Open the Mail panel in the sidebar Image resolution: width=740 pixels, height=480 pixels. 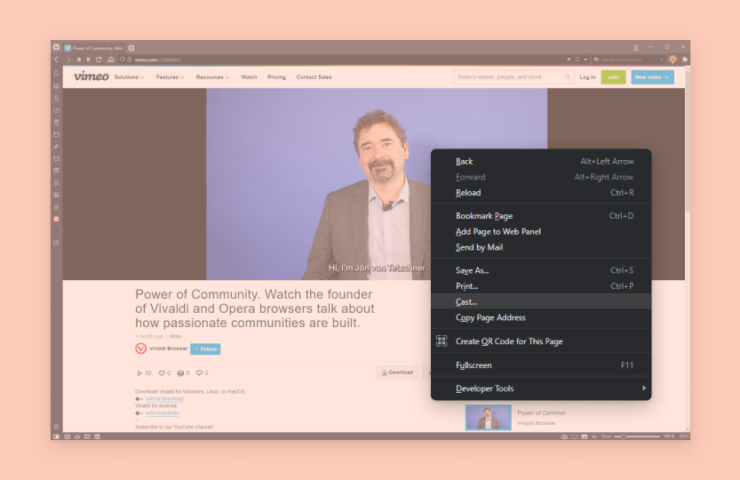[x=56, y=159]
